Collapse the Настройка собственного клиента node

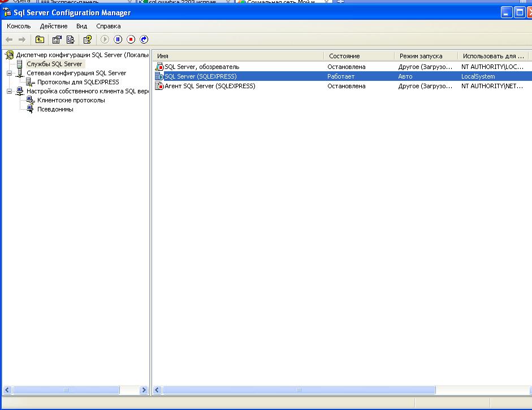click(x=10, y=91)
